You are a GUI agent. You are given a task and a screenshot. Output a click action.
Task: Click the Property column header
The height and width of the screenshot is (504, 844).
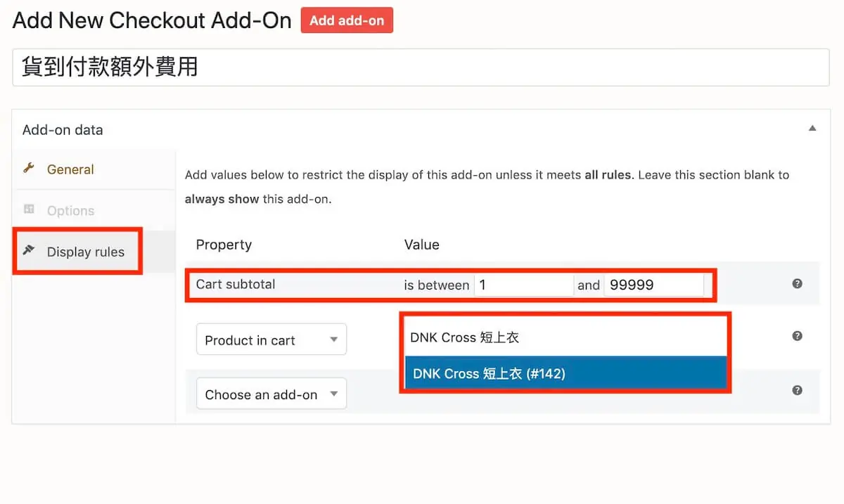[x=224, y=245]
